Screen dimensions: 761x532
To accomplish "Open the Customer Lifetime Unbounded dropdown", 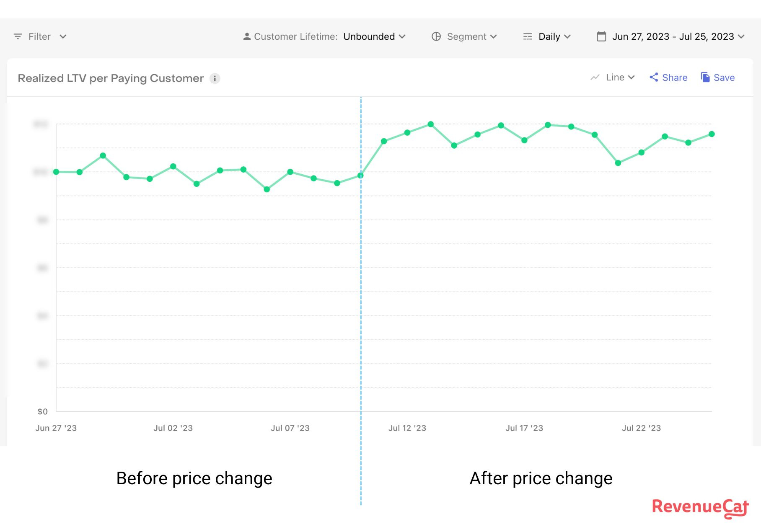I will tap(374, 36).
